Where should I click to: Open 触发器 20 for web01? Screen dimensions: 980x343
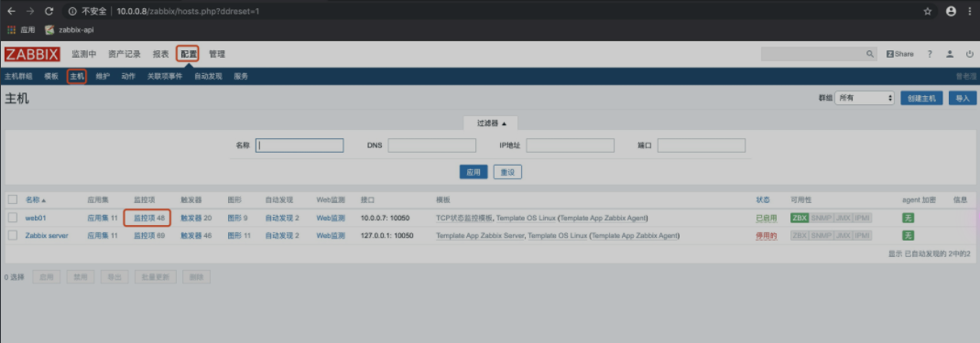(196, 219)
